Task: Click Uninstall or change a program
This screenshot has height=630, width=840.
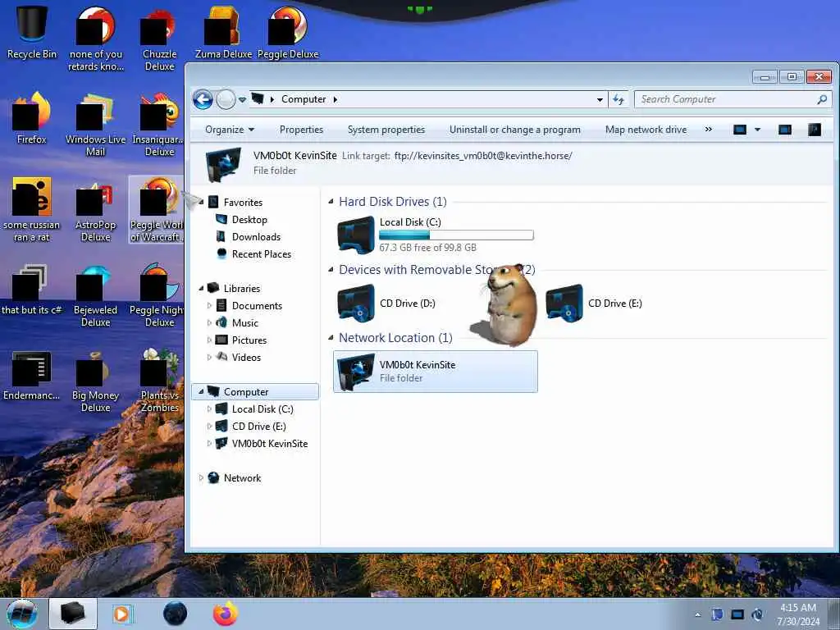Action: (x=515, y=130)
